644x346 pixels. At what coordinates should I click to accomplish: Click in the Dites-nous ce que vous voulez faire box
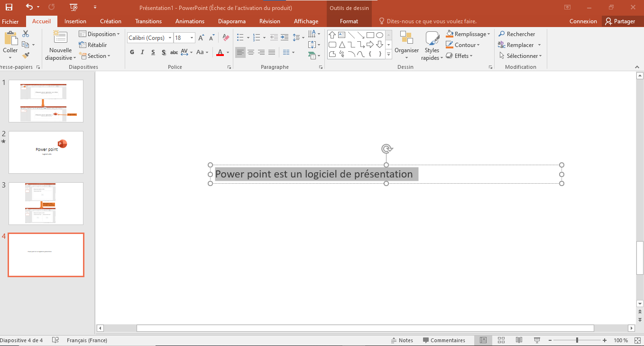click(427, 21)
